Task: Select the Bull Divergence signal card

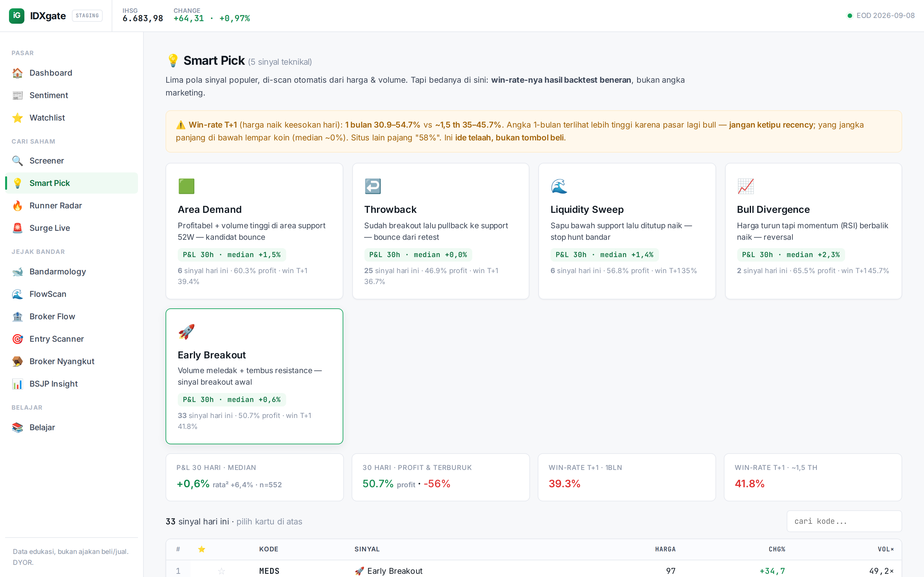Action: click(813, 231)
